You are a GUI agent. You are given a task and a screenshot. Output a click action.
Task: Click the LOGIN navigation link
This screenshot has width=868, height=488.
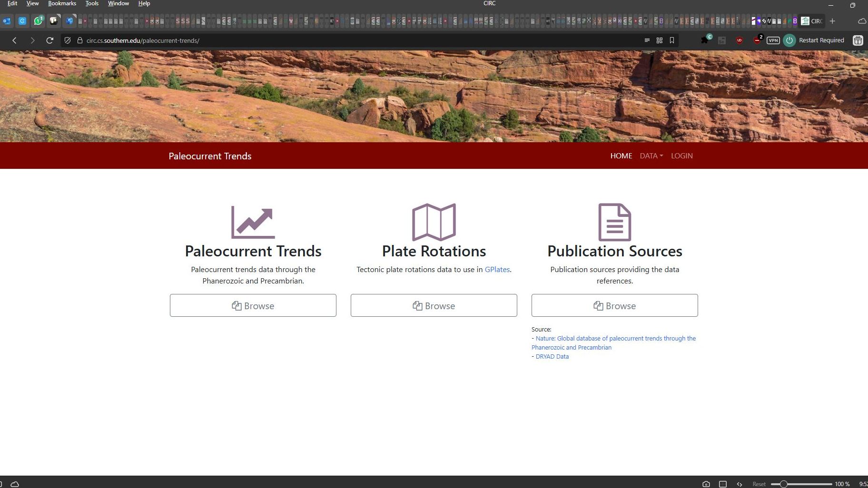681,156
